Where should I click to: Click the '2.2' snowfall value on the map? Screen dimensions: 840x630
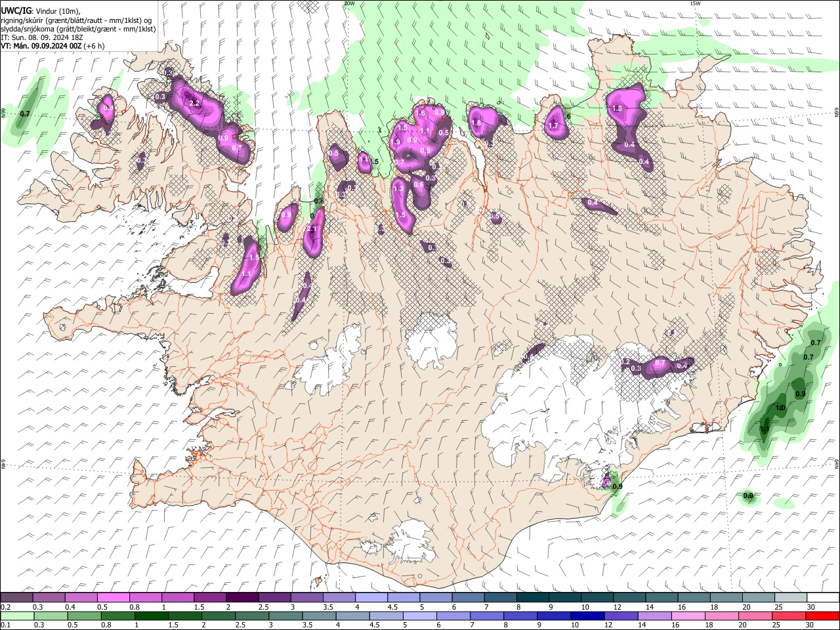[x=194, y=104]
